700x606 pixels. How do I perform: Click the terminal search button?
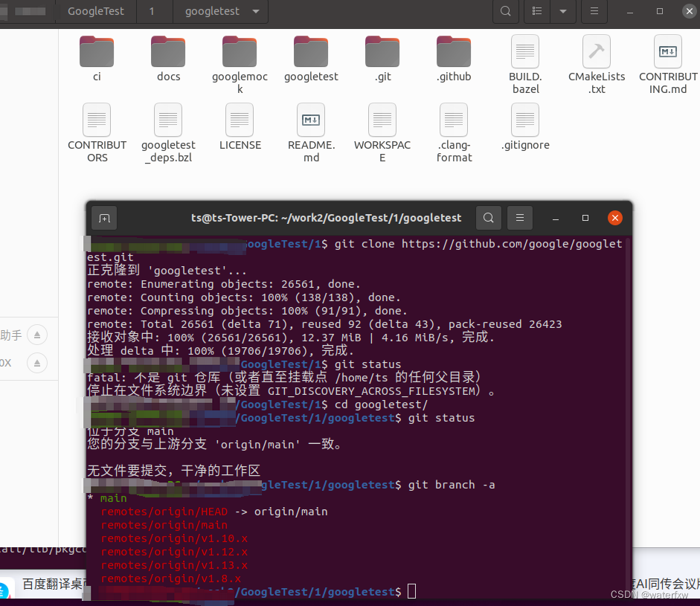[x=489, y=218]
